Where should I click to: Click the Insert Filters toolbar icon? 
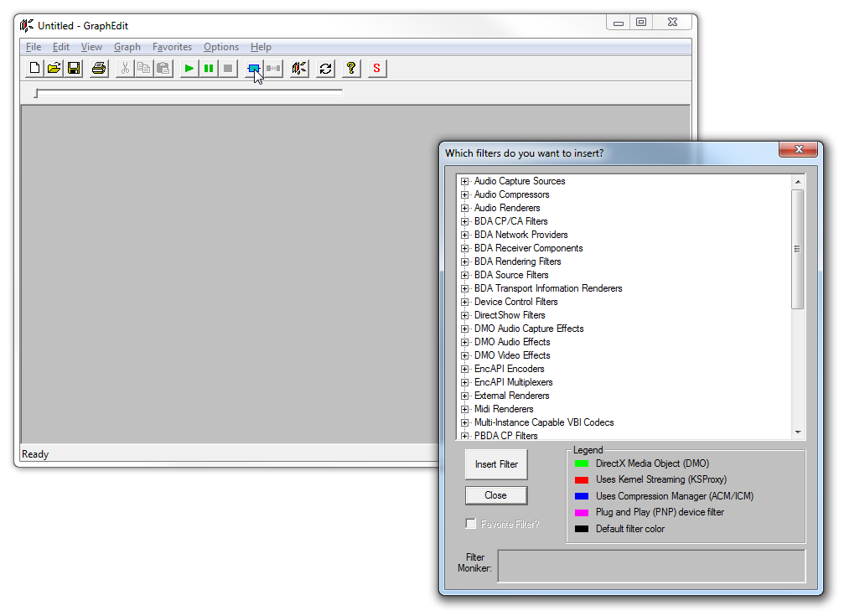tap(253, 69)
